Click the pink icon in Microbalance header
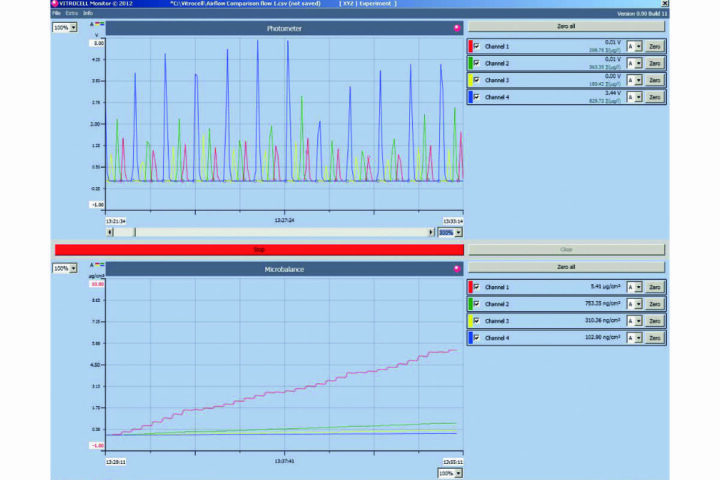 click(x=457, y=269)
